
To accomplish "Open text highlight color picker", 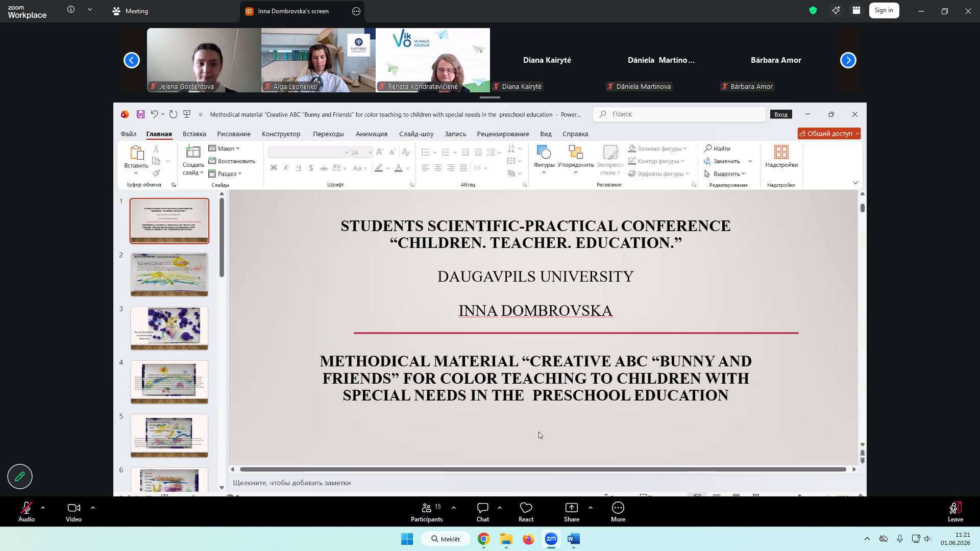I will tap(379, 167).
